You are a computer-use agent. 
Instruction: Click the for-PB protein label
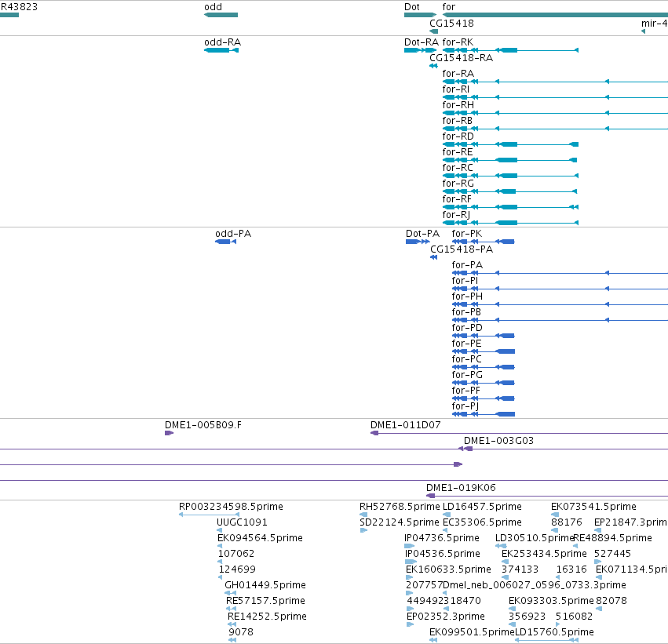point(466,312)
